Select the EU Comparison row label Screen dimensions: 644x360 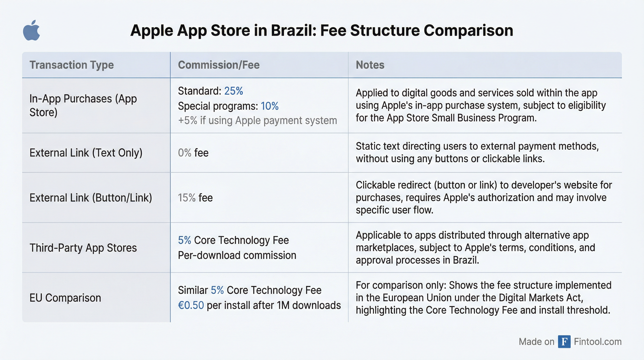click(65, 298)
